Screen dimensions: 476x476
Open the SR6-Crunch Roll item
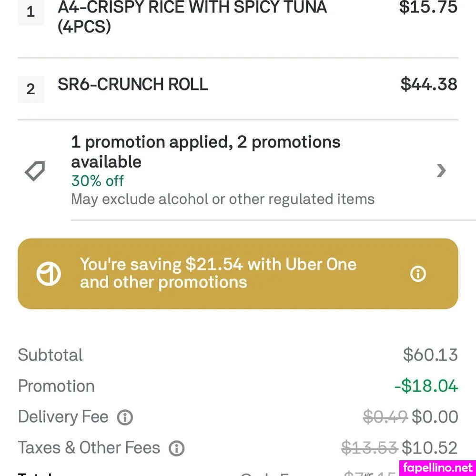(x=133, y=84)
